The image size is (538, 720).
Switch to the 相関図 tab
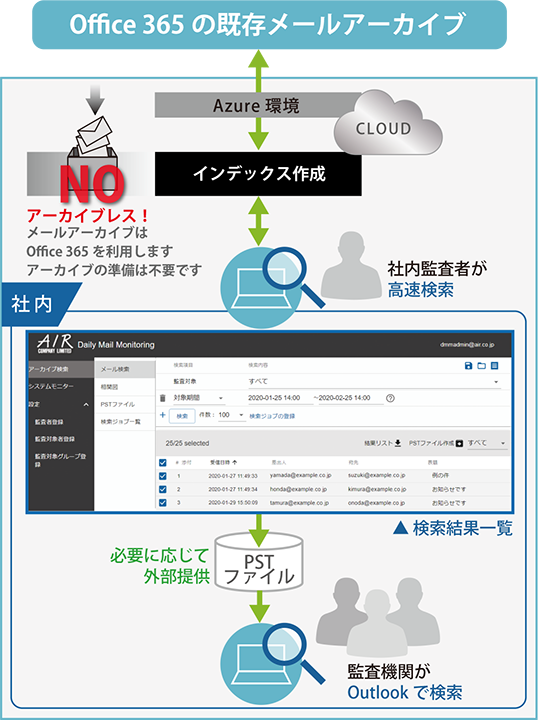pos(125,387)
